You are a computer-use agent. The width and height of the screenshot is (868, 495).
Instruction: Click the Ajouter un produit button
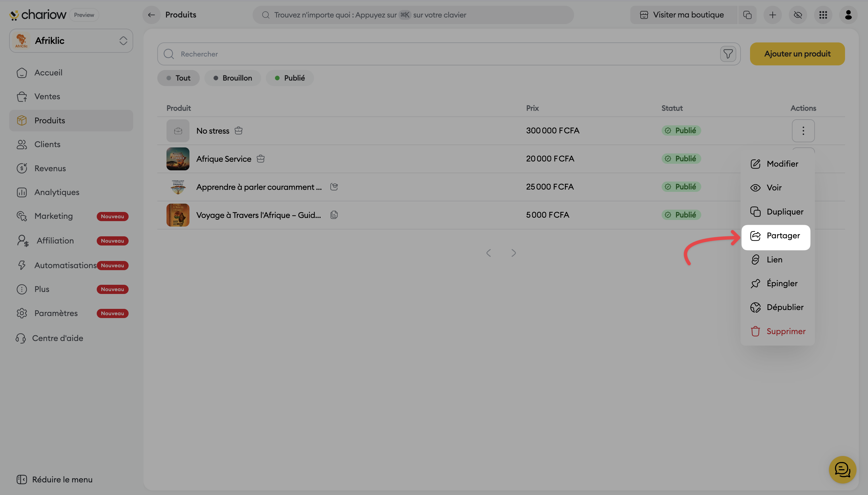point(797,54)
